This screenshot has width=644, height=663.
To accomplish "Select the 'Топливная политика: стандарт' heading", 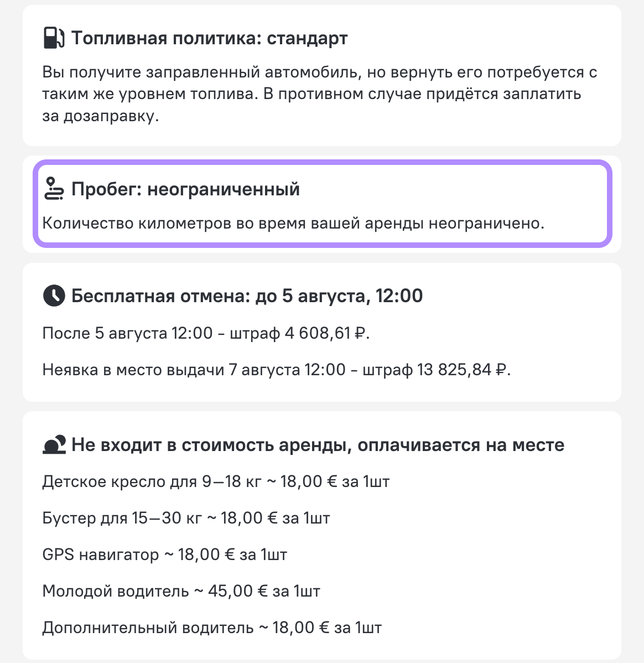I will (x=209, y=38).
